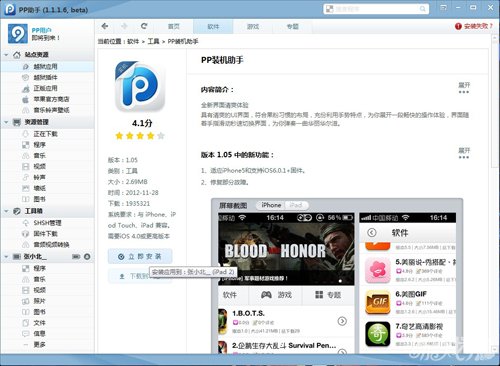Click the 铃声 icon under 资源管理
The height and width of the screenshot is (366, 500).
pos(26,177)
